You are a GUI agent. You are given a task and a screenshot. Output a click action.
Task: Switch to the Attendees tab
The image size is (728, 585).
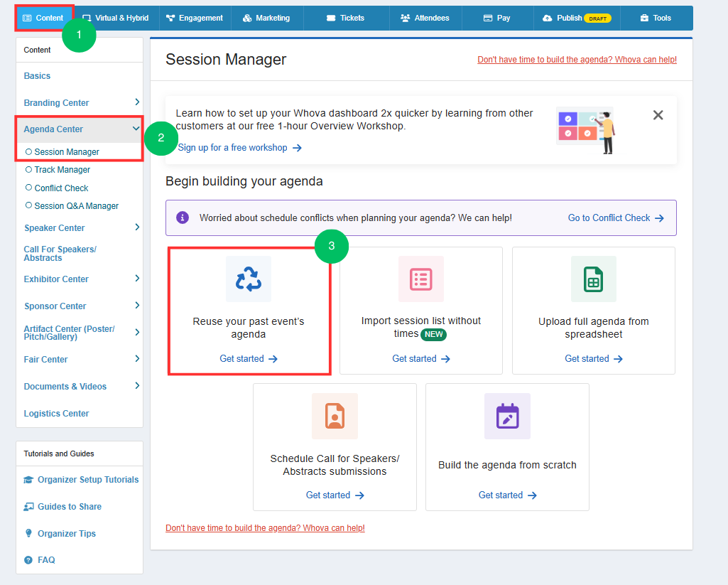pyautogui.click(x=425, y=18)
